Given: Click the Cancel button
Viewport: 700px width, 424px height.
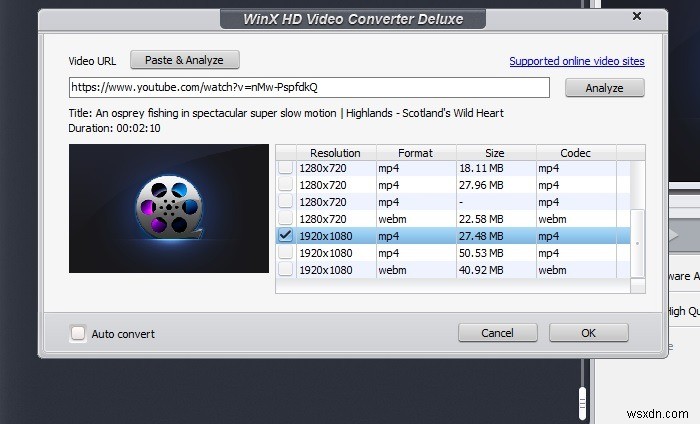Looking at the screenshot, I should pyautogui.click(x=497, y=333).
